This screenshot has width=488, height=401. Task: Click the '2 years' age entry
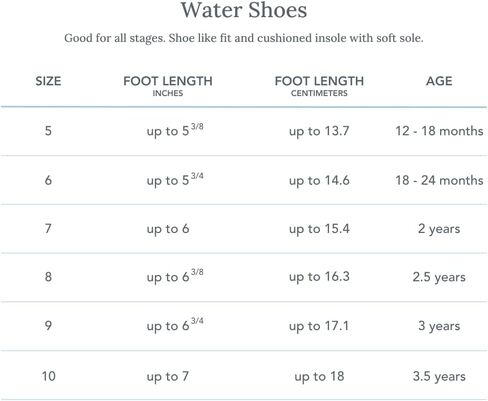(439, 229)
